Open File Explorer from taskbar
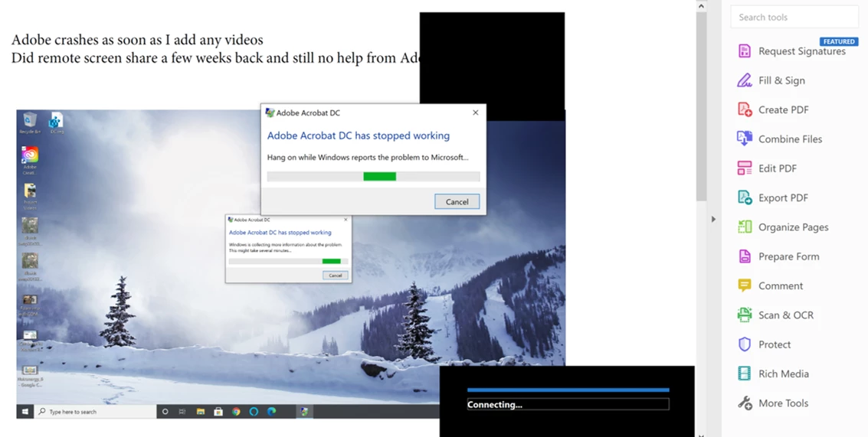This screenshot has width=868, height=437. click(201, 412)
